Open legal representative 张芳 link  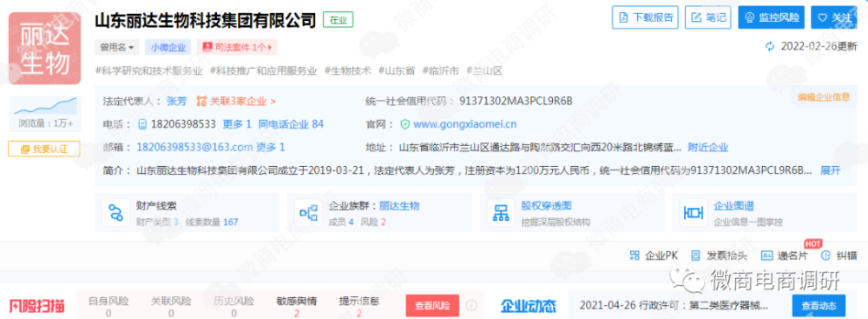176,101
